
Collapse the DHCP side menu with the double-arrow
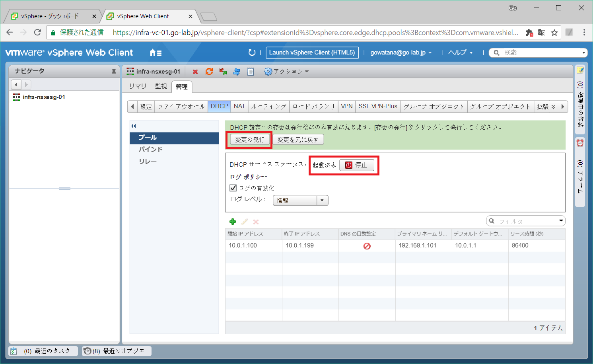pyautogui.click(x=134, y=126)
